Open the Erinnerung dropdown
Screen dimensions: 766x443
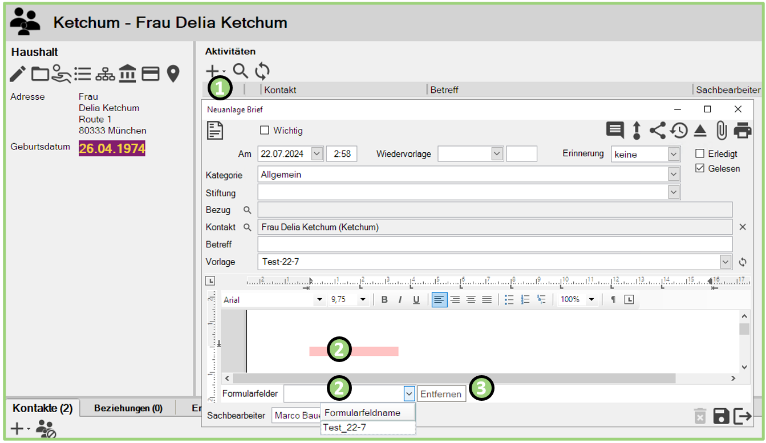(673, 154)
